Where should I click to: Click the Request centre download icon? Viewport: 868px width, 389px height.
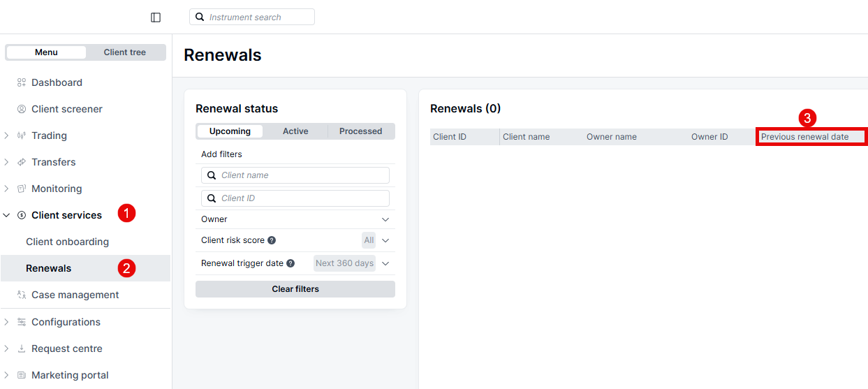pyautogui.click(x=22, y=348)
